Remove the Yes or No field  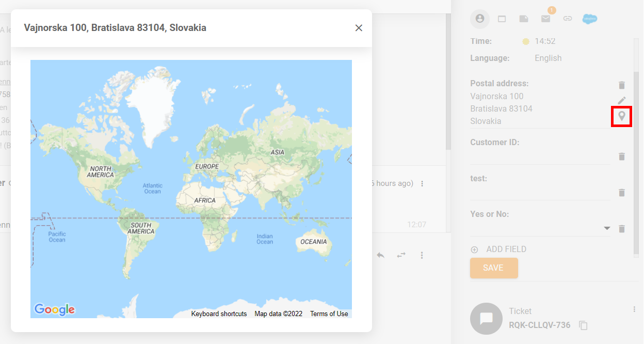622,228
